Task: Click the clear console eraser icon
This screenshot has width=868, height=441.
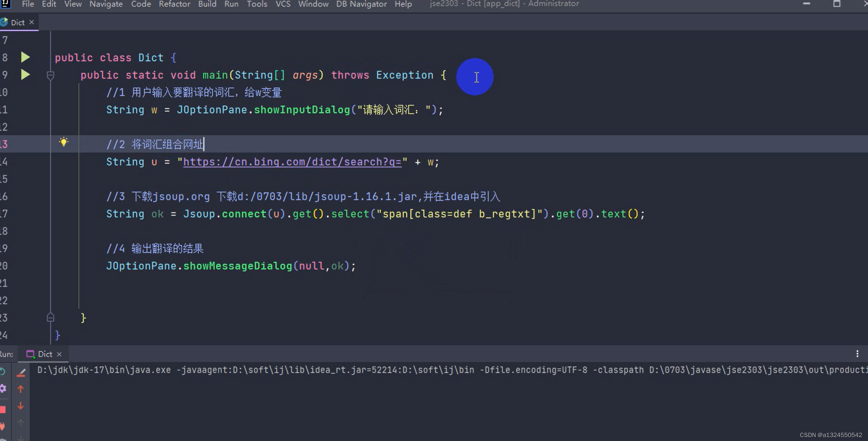Action: pos(21,372)
